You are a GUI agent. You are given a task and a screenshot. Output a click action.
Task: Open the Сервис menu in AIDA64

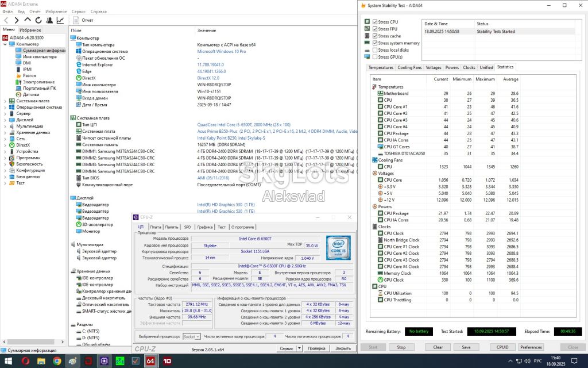[x=78, y=11]
